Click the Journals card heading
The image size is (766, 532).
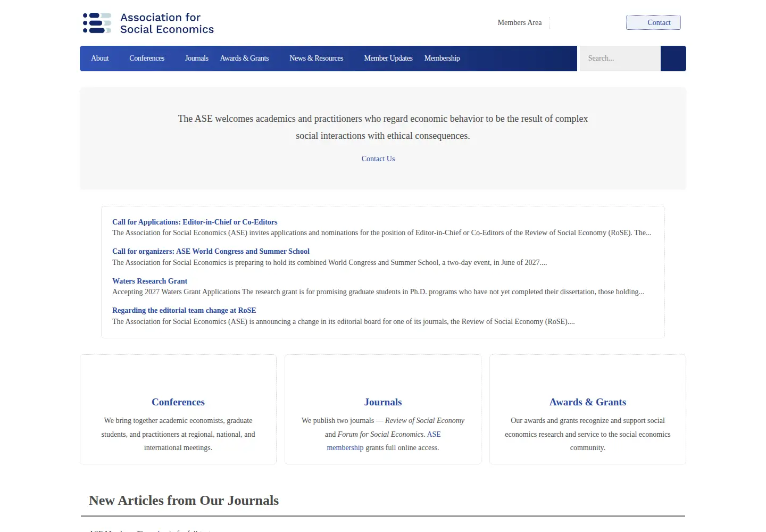pos(383,402)
